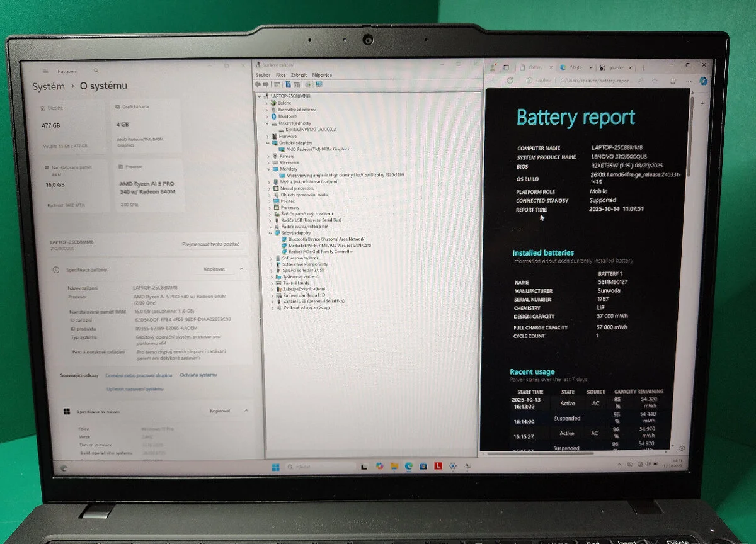The width and height of the screenshot is (756, 544).
Task: Click Kopírovat button for device specifications
Action: pyautogui.click(x=214, y=269)
